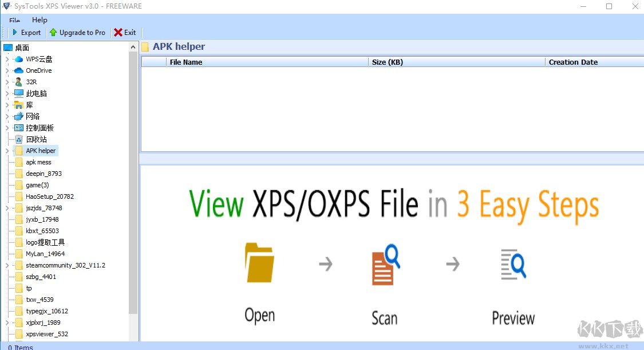Select the 控制面板 icon in the tree
644x350 pixels.
[18, 127]
